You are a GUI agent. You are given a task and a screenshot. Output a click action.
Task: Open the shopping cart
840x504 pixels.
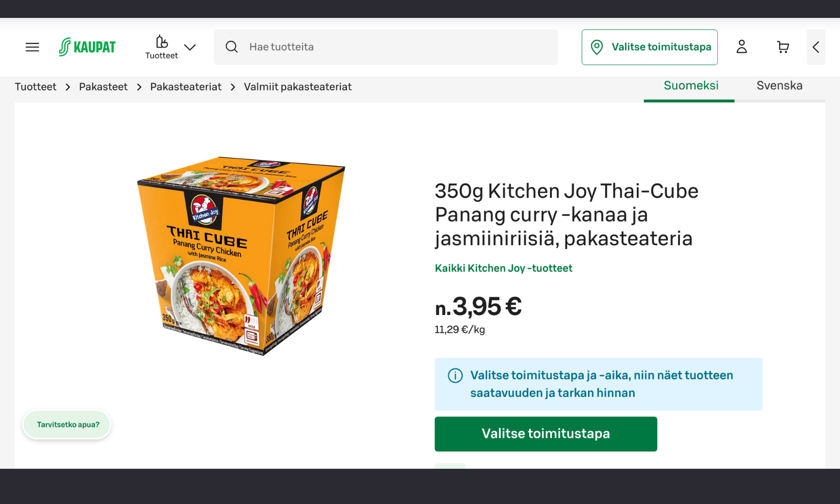(783, 47)
